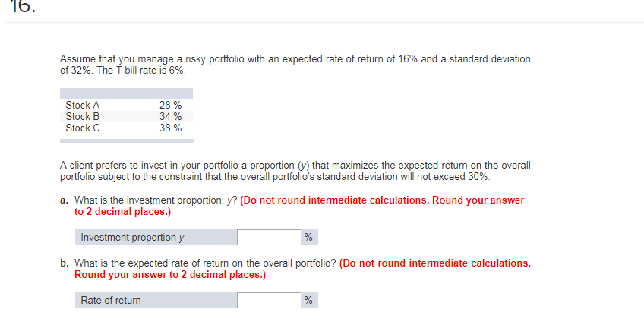Click the question number 16 heading
Screen dimensions: 644x325
click(23, 7)
